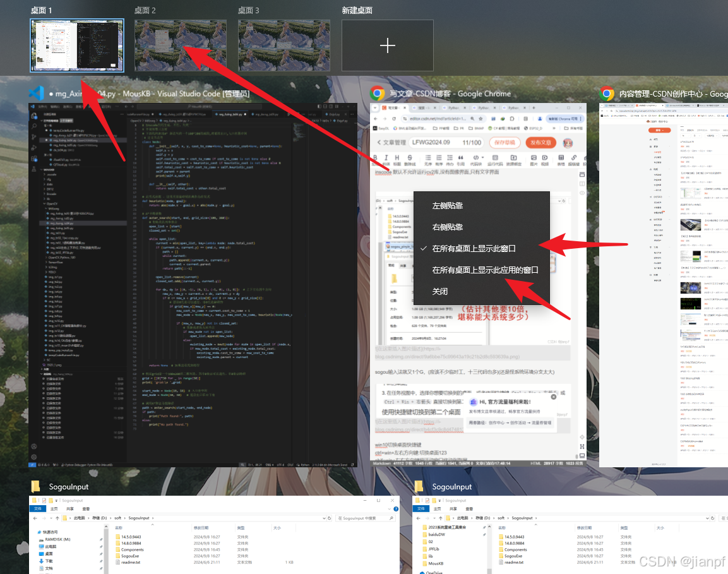
Task: Reload the CSDN editor page
Action: tap(394, 119)
